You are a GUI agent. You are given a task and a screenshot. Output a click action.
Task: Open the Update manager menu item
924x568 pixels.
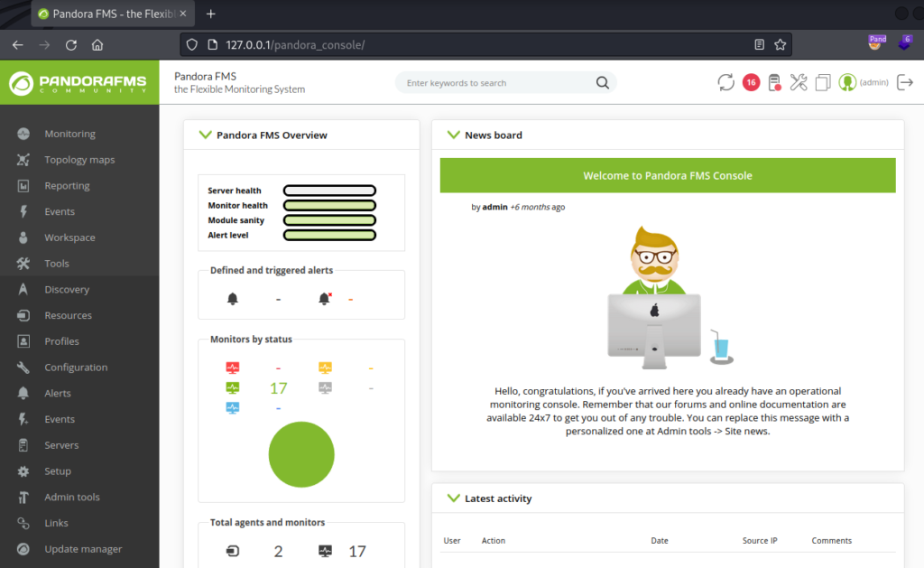83,549
